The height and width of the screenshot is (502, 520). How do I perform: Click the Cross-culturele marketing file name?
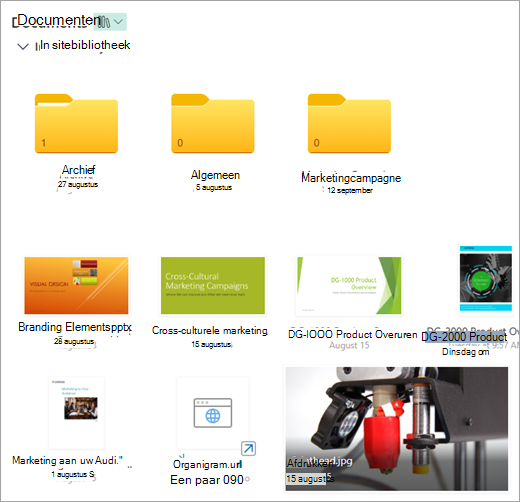point(210,330)
